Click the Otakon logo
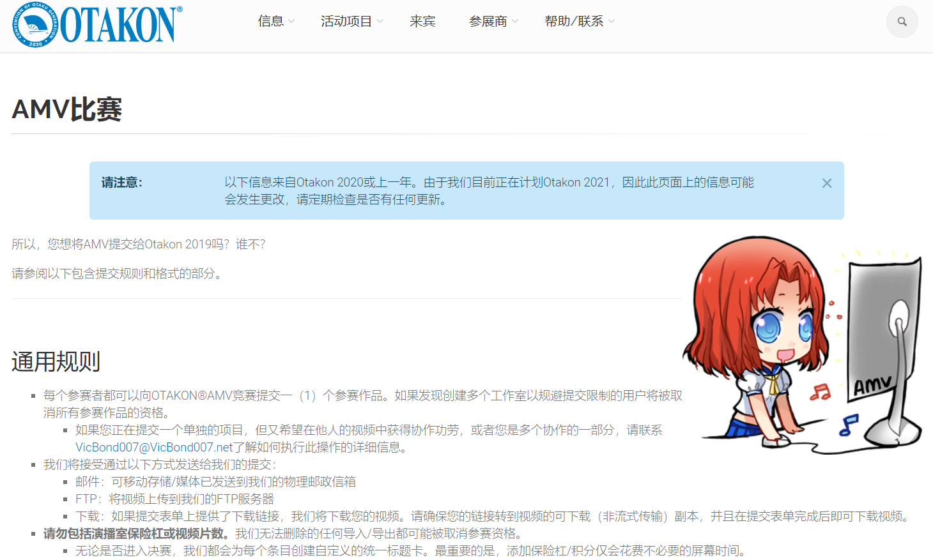The height and width of the screenshot is (560, 933). point(97,24)
